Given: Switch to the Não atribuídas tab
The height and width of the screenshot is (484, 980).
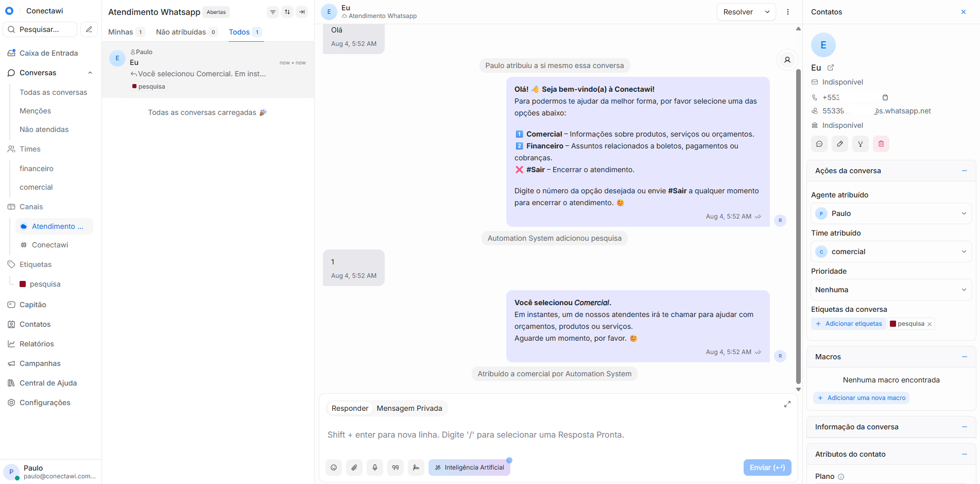Looking at the screenshot, I should [181, 32].
